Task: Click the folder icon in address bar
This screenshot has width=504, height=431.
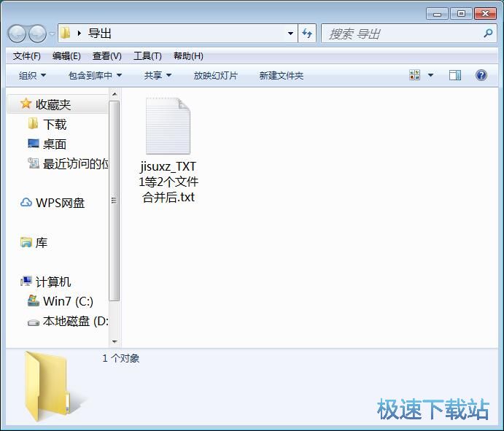Action: coord(65,33)
